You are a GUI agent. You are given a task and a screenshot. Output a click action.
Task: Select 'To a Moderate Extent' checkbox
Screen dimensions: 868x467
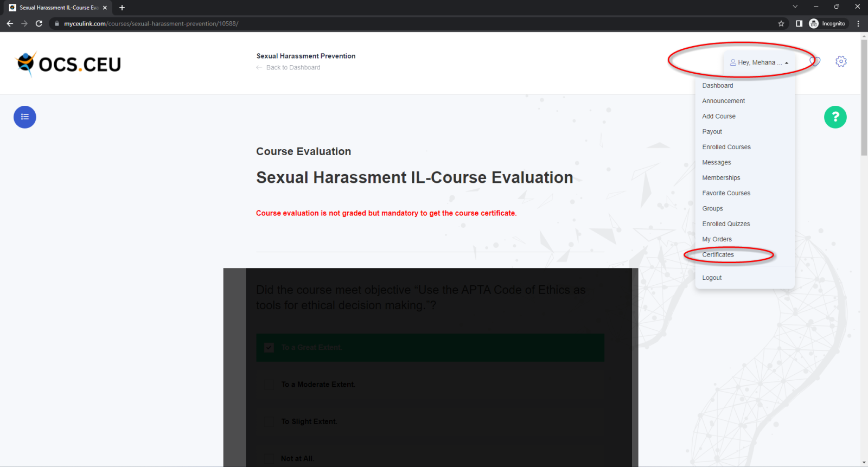[269, 385]
